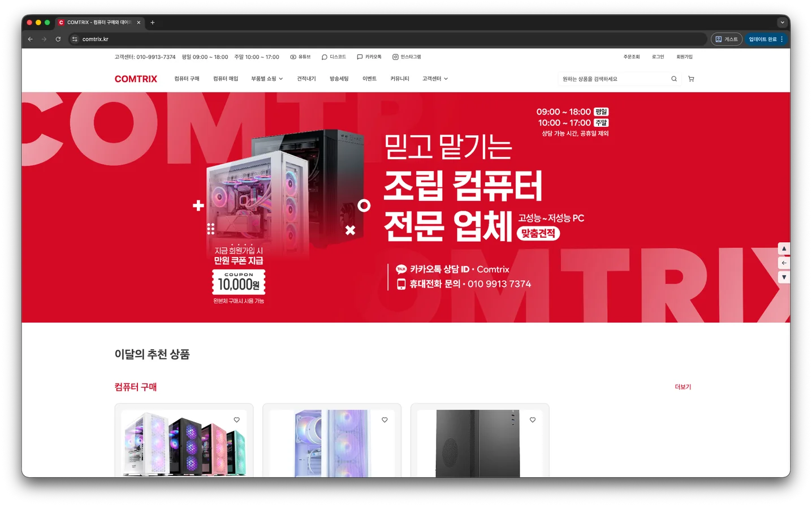
Task: Open the white RGB tower thumbnail
Action: [332, 444]
